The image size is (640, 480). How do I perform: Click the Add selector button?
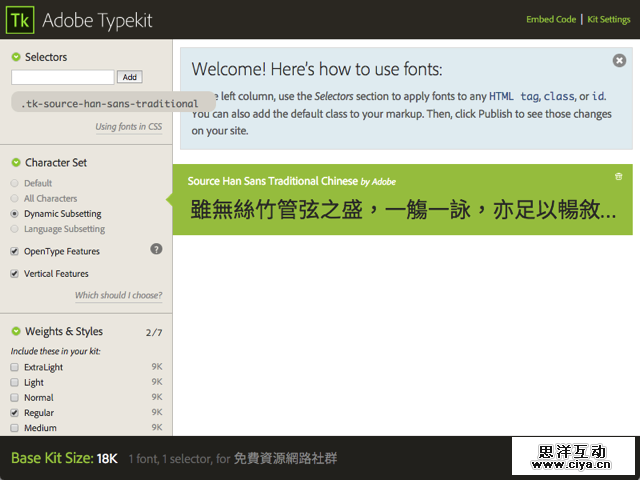click(129, 77)
